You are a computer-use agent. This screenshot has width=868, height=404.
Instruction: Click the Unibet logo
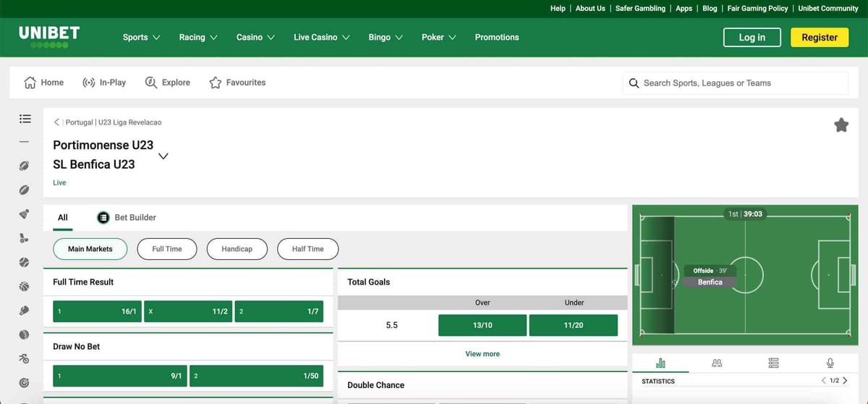click(49, 37)
